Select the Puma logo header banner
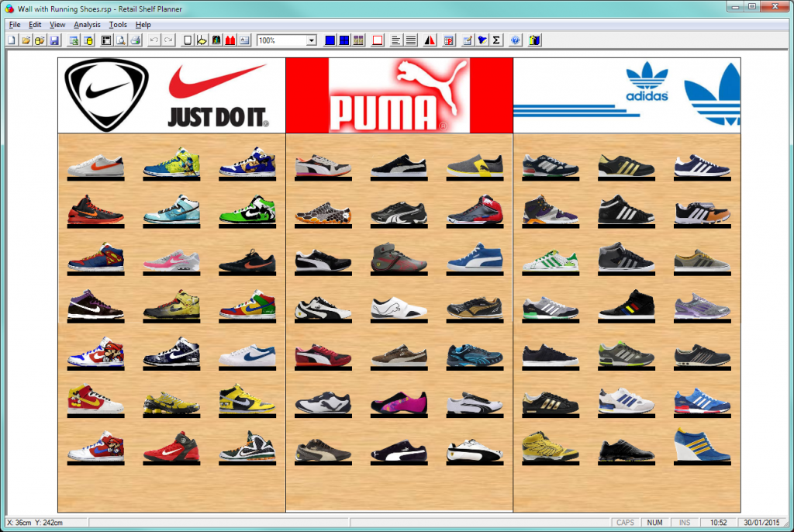 399,95
